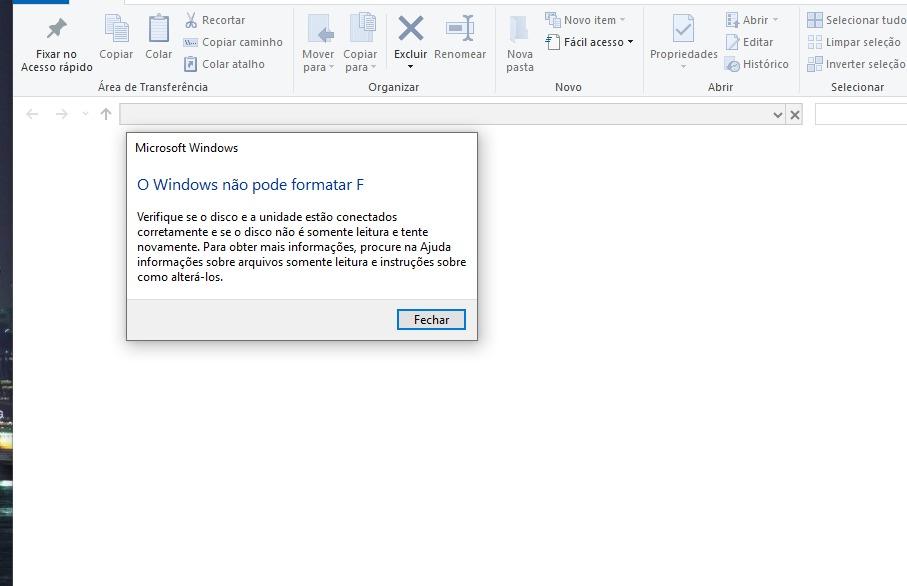Click Limpar seleção
This screenshot has width=907, height=586.
point(854,42)
